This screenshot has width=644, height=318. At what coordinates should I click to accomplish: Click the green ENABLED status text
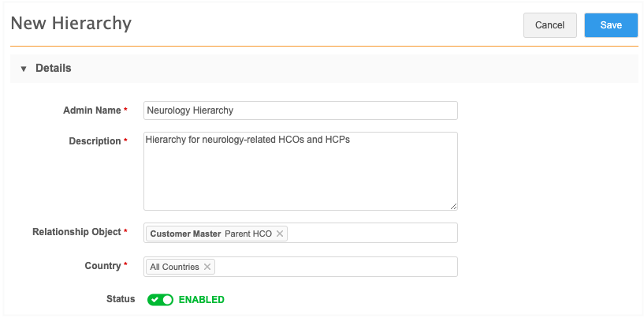click(202, 300)
